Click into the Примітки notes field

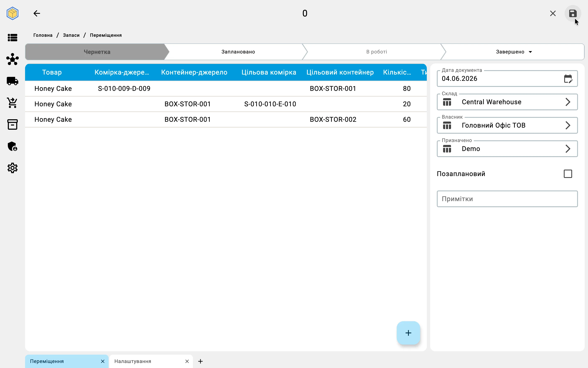[x=507, y=199]
